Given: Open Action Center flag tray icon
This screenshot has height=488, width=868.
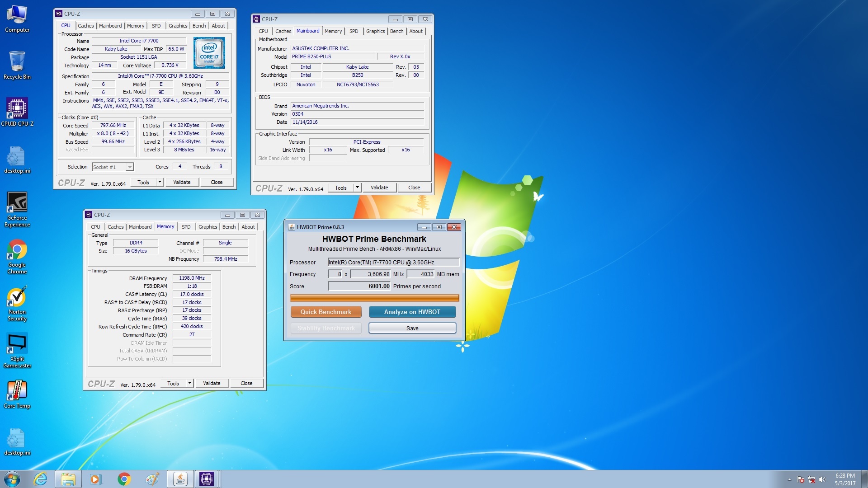Looking at the screenshot, I should 801,479.
